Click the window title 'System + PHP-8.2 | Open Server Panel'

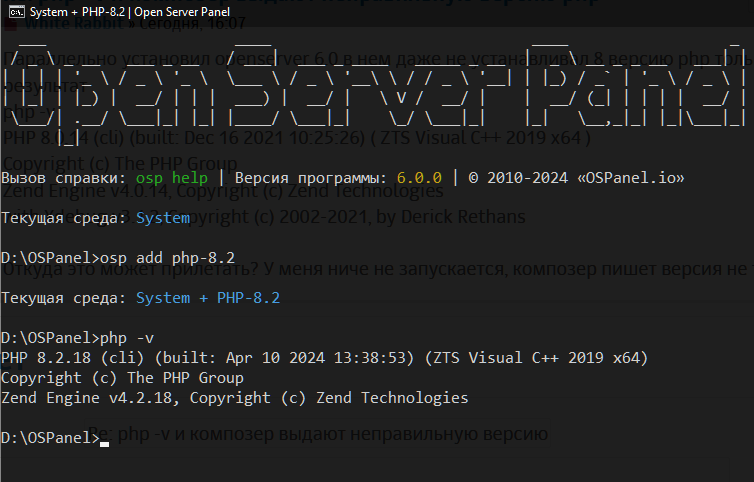point(130,12)
